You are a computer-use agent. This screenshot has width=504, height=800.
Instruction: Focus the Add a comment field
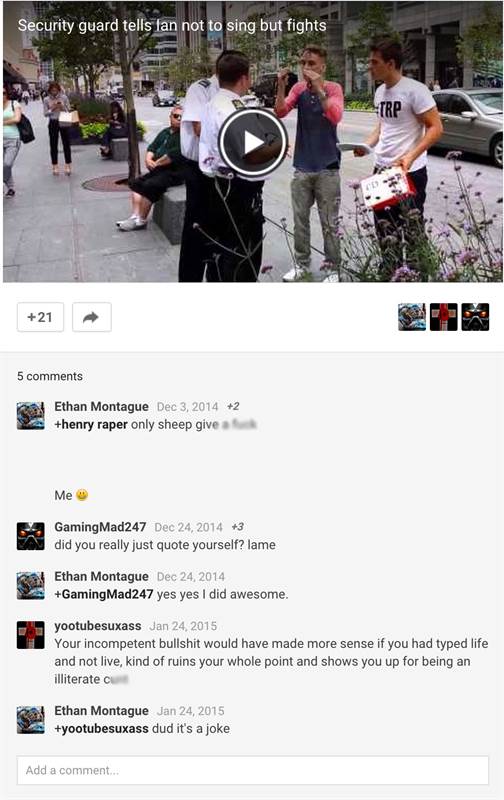click(x=253, y=770)
